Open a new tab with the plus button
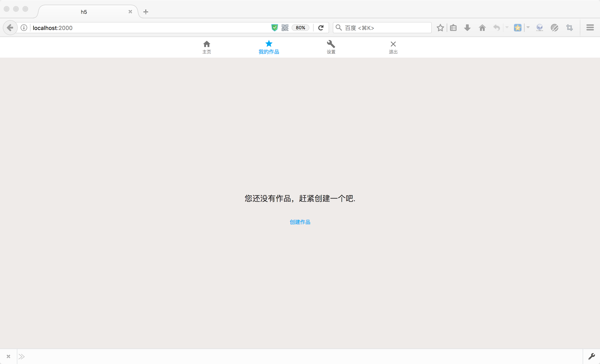Screen dimensions: 600x364 click(x=146, y=12)
